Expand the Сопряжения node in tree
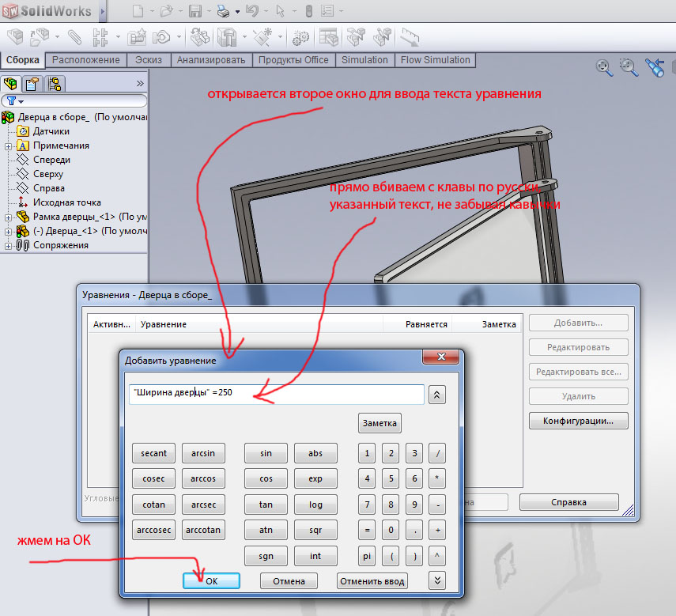This screenshot has height=616, width=676. click(x=8, y=245)
